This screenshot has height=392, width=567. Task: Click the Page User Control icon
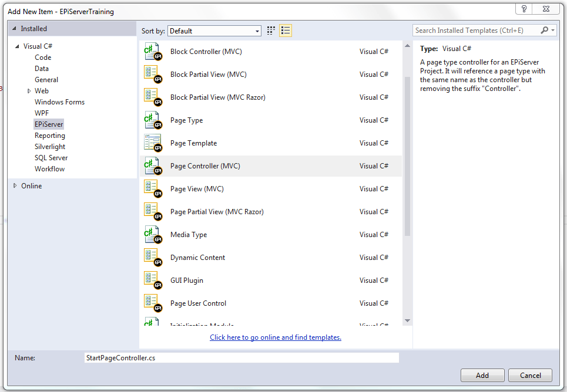click(x=153, y=303)
